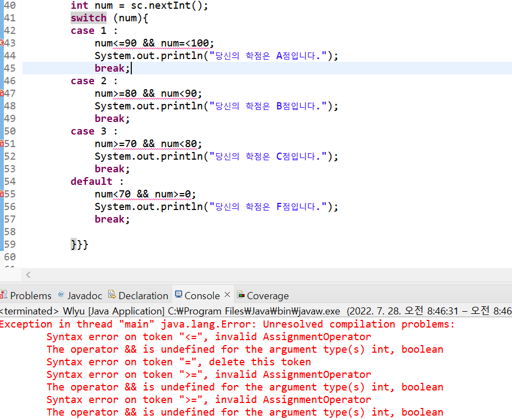
Task: Click the editor horizontal scroll left arrow
Action: tap(28, 275)
